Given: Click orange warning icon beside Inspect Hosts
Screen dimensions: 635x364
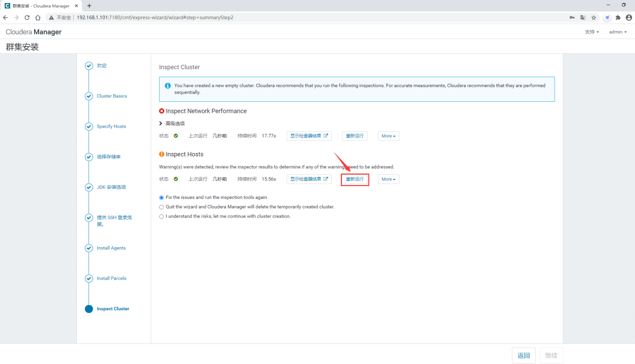Looking at the screenshot, I should pos(162,154).
